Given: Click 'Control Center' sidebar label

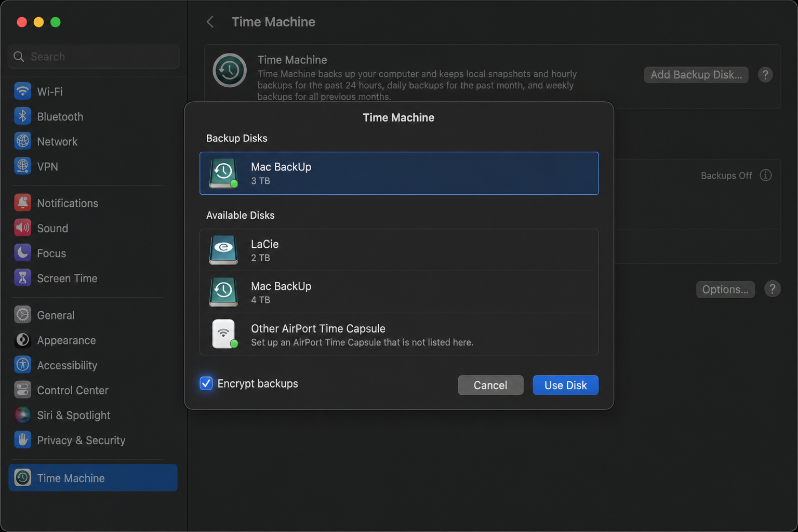Looking at the screenshot, I should (x=73, y=390).
